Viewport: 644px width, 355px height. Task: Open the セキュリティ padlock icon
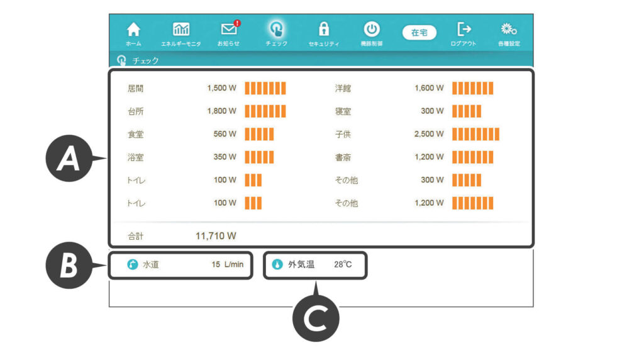pos(324,29)
